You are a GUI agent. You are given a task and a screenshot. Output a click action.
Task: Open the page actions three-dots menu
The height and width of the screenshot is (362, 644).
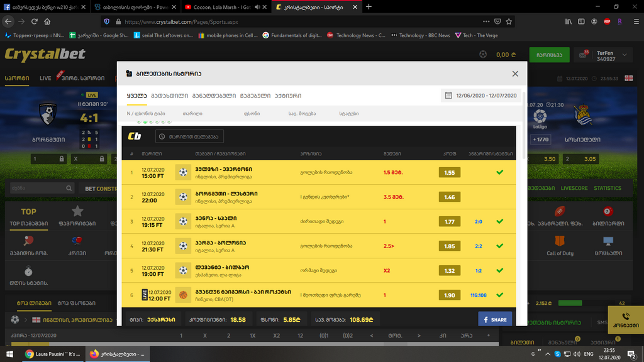tap(486, 21)
